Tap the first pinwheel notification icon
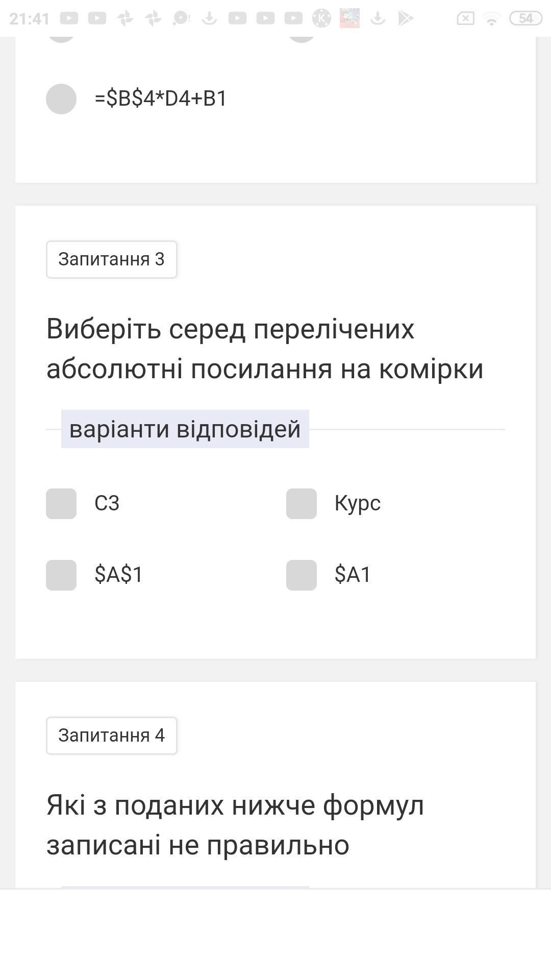The width and height of the screenshot is (551, 980). pos(125,18)
